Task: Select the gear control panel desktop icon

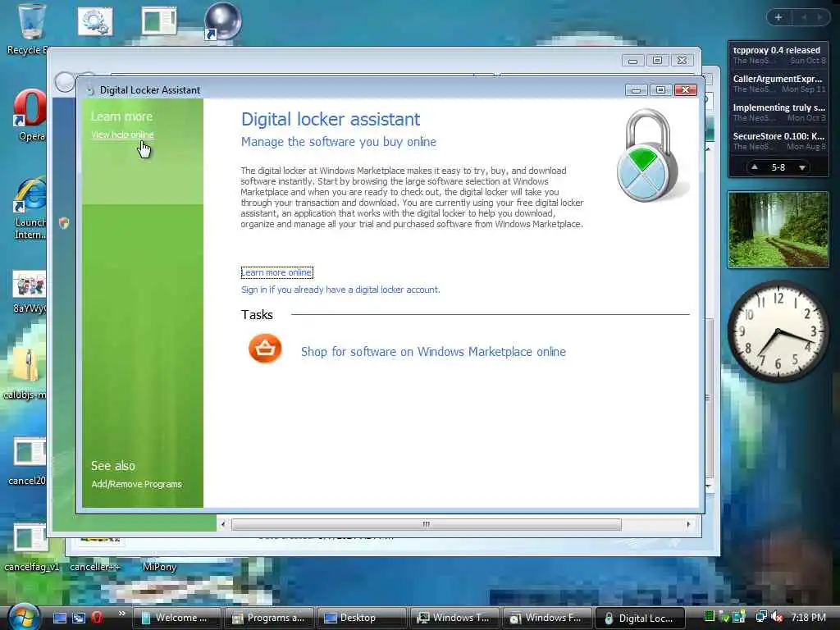Action: [95, 21]
